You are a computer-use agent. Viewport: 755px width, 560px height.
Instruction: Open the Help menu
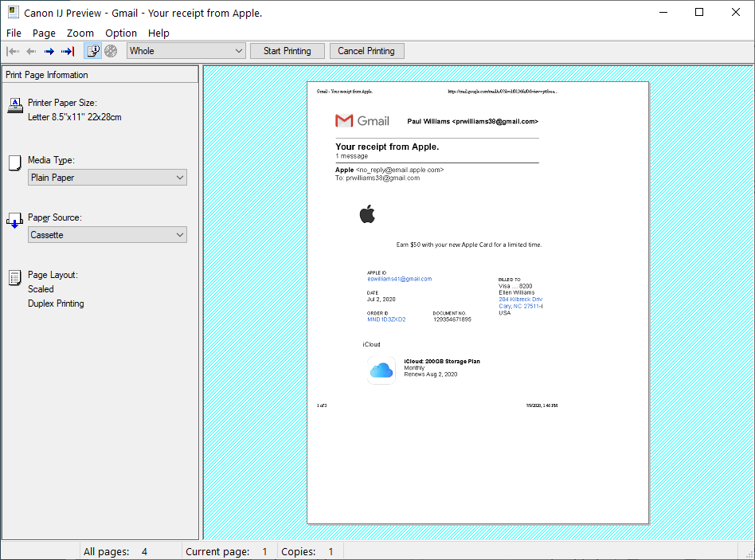point(158,33)
